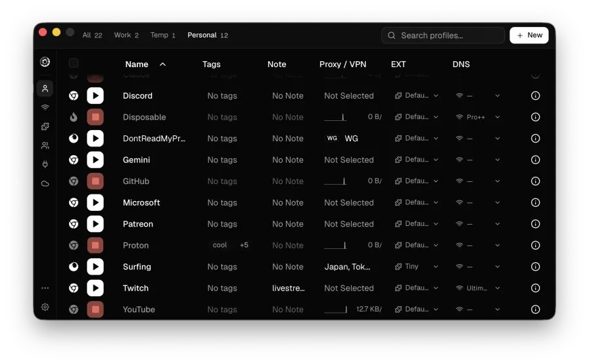The height and width of the screenshot is (364, 589).
Task: Open info for GitHub profile
Action: tap(535, 181)
